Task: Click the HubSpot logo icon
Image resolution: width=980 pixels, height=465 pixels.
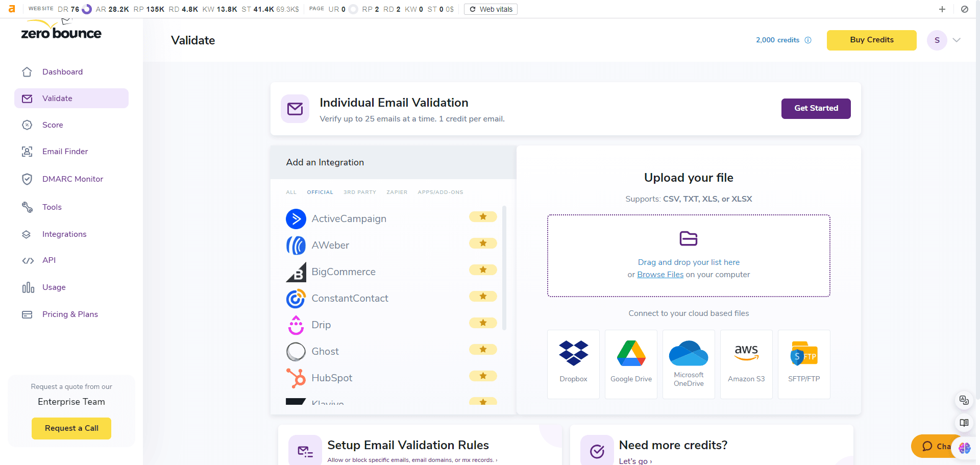Action: click(x=296, y=378)
